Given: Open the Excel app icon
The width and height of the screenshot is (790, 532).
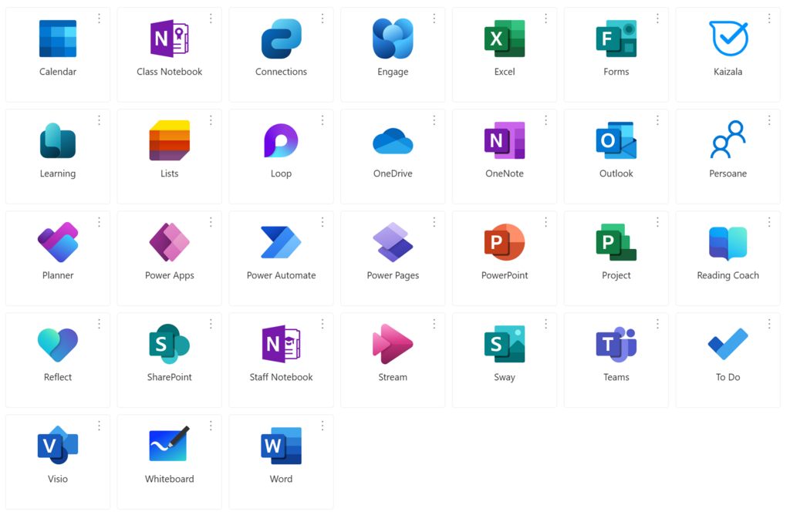Looking at the screenshot, I should [x=505, y=39].
